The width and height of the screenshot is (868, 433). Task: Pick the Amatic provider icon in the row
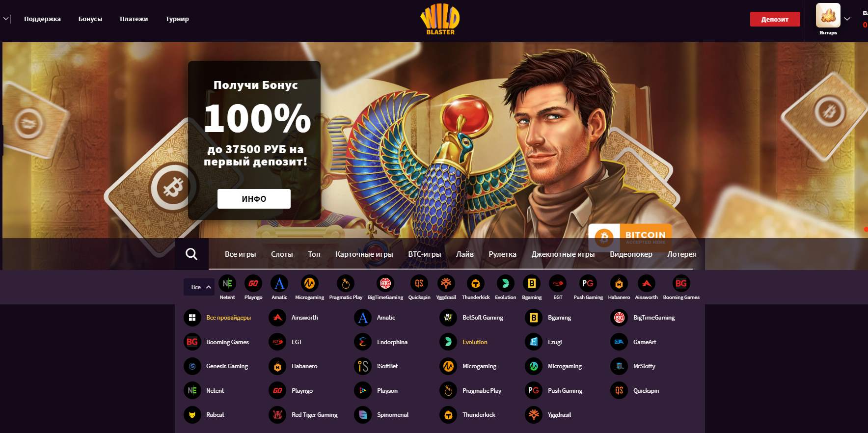point(279,284)
